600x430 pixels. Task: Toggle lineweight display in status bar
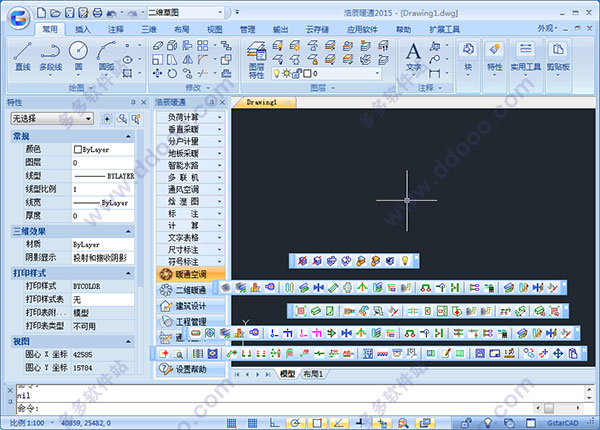click(x=360, y=423)
